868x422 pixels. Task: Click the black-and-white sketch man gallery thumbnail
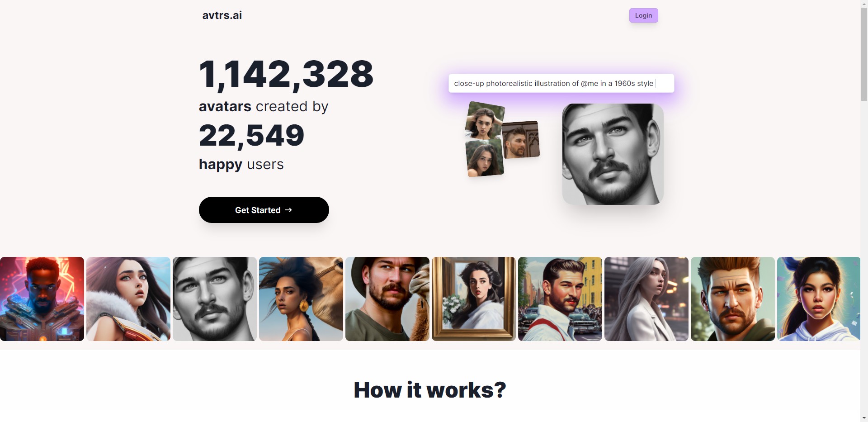[x=215, y=299]
